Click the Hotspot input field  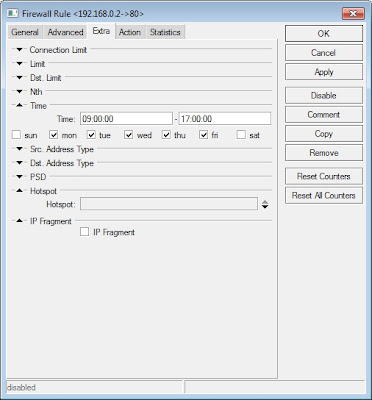point(169,204)
